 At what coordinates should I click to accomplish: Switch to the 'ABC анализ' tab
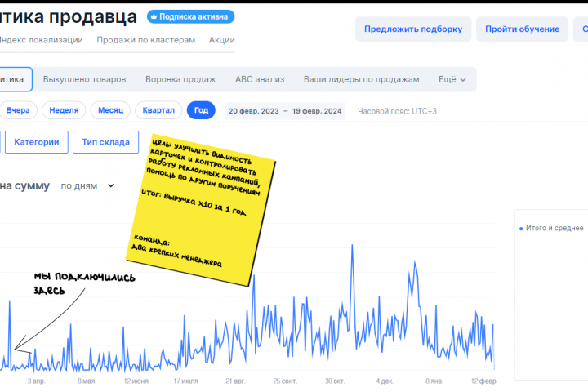click(x=260, y=79)
